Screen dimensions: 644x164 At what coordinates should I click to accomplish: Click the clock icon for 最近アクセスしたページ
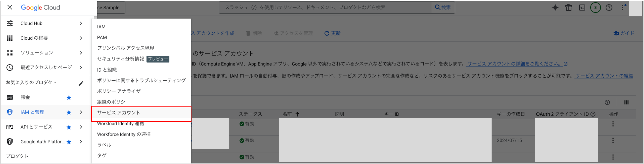tap(10, 67)
